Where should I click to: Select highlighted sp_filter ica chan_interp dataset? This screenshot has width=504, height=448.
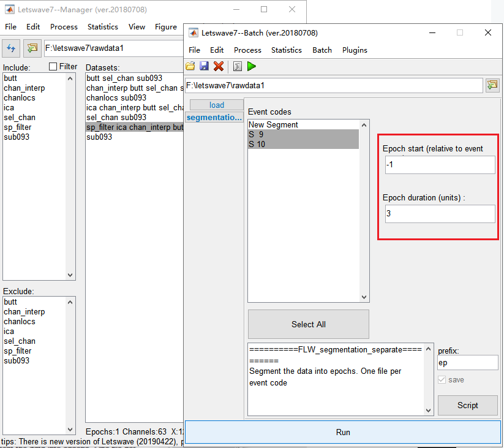(x=135, y=127)
